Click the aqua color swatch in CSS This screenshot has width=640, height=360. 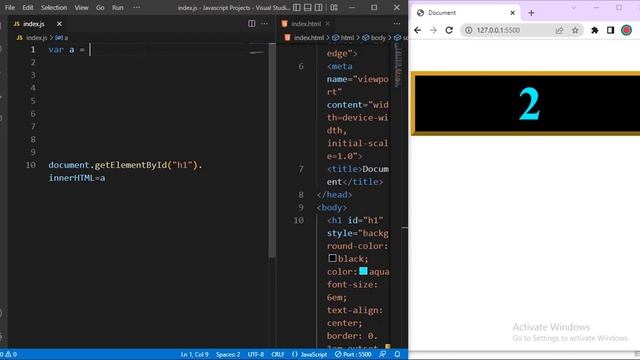pyautogui.click(x=363, y=271)
